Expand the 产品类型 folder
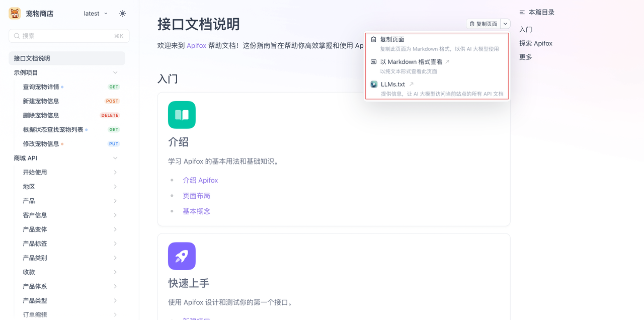Screen dimensions: 644x320 (67, 301)
